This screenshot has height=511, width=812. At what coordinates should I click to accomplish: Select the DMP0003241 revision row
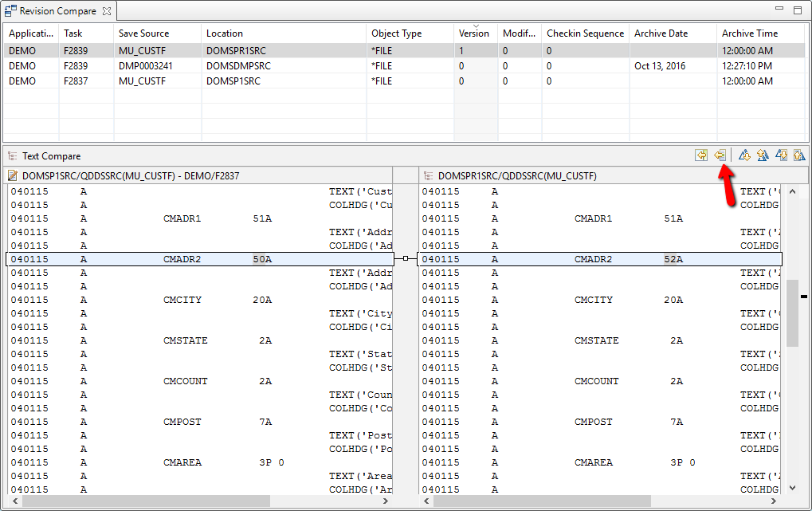point(146,65)
